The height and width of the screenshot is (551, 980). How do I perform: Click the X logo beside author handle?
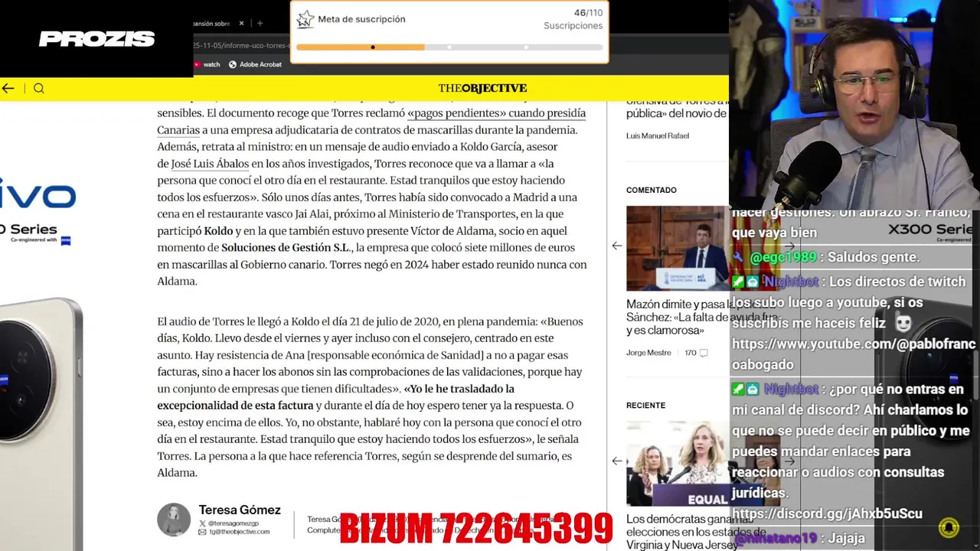point(202,523)
